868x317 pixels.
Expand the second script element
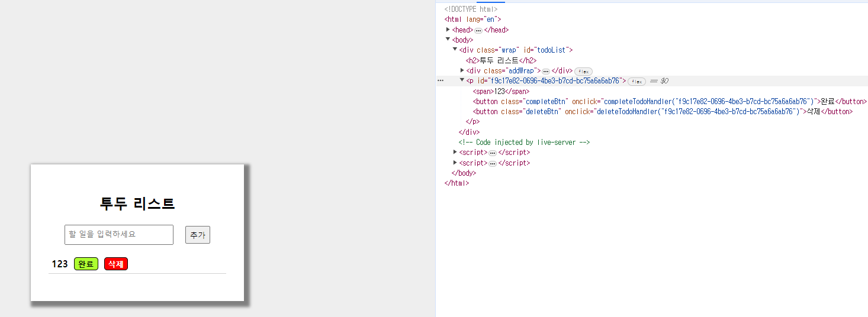pyautogui.click(x=455, y=163)
